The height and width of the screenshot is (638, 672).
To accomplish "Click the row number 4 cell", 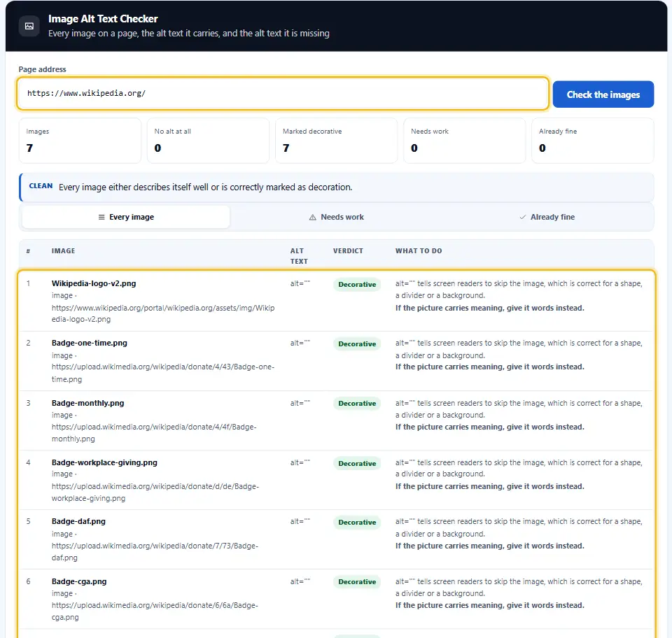I will pyautogui.click(x=28, y=462).
